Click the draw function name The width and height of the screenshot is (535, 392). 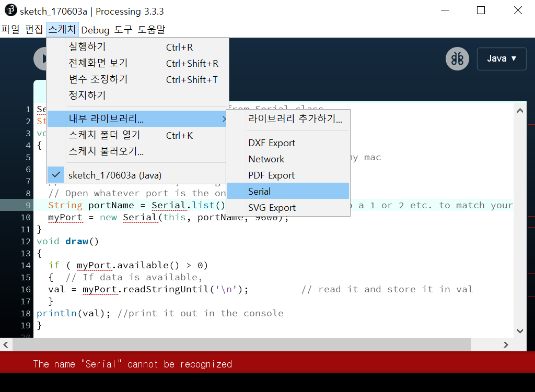pyautogui.click(x=76, y=241)
